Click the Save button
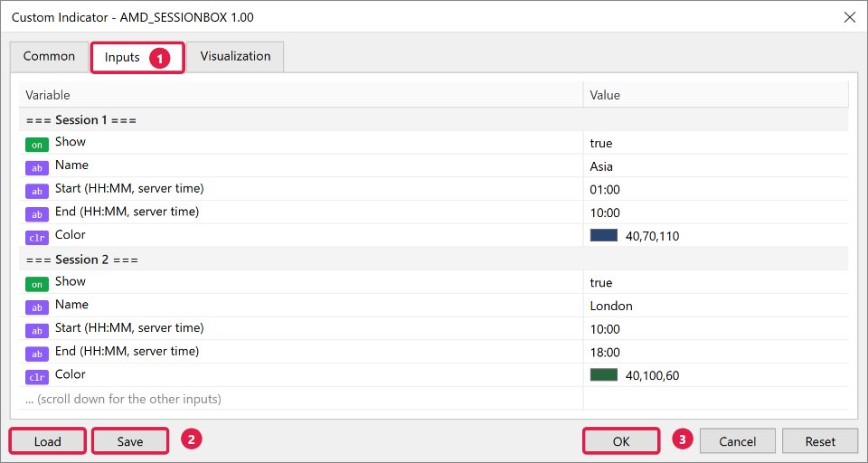This screenshot has width=868, height=463. (130, 441)
